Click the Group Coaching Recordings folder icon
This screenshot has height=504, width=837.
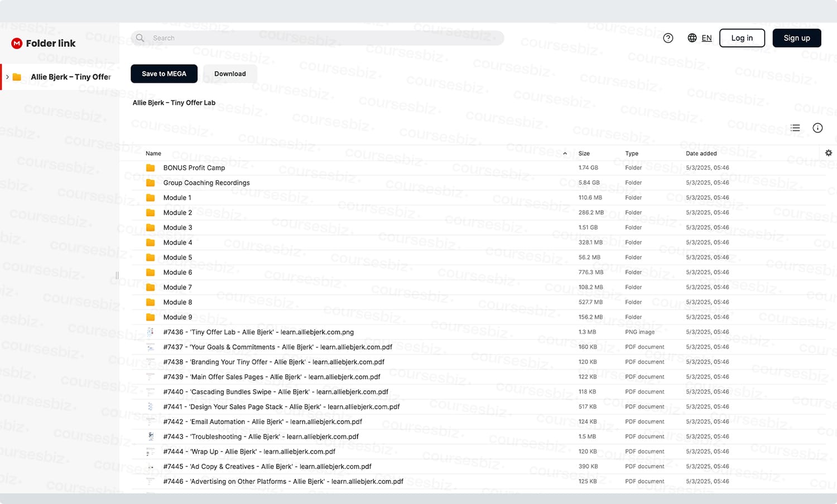[x=150, y=183]
